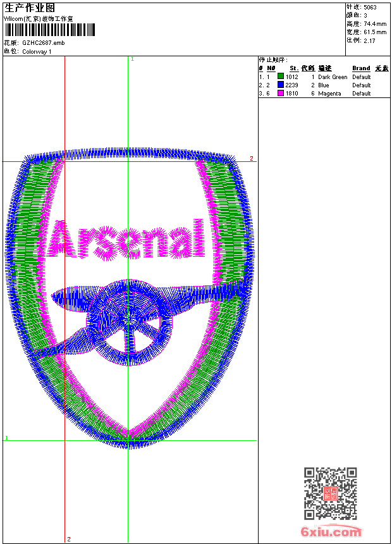Click Default brand in Magenta row
This screenshot has width=392, height=544.
click(x=362, y=94)
